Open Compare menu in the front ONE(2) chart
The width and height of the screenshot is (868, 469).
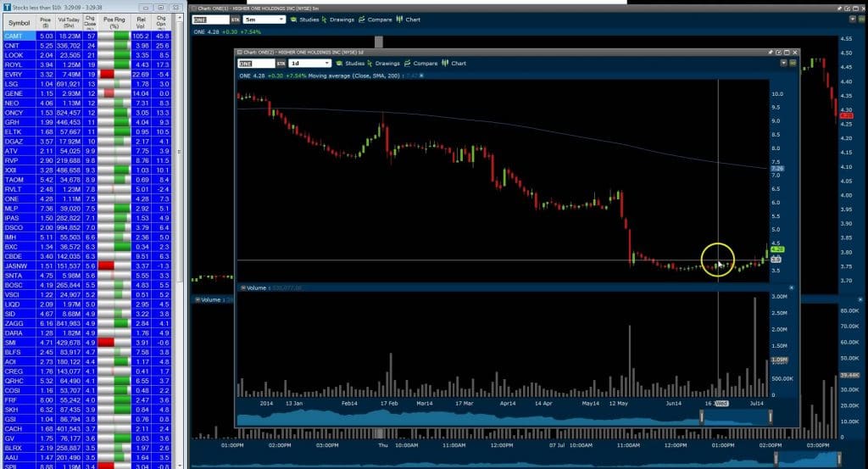coord(426,63)
